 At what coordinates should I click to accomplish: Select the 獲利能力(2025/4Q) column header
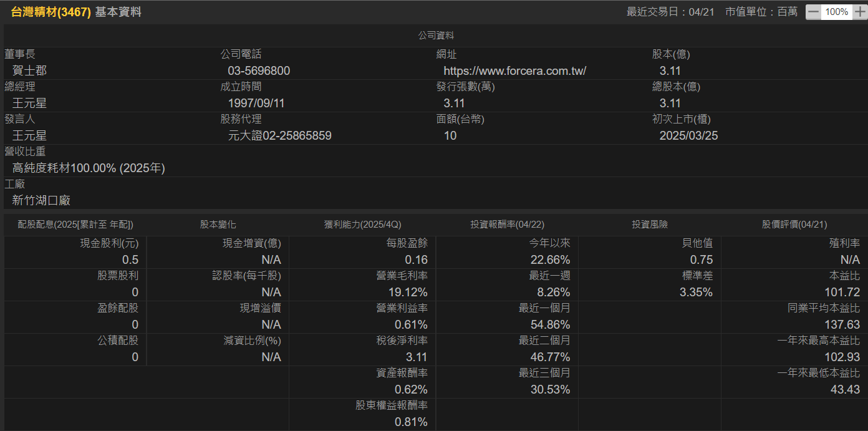[x=362, y=225]
